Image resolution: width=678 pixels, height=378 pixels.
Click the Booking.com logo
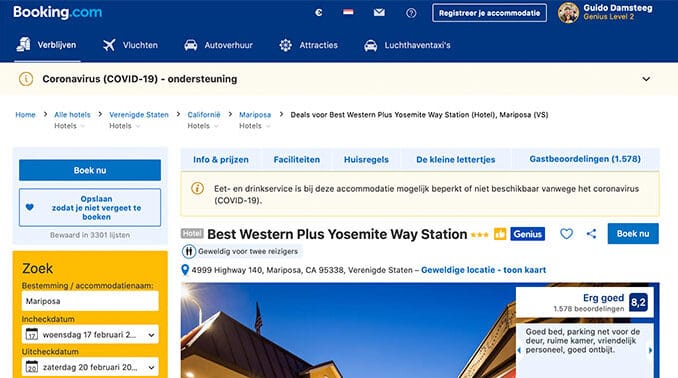(x=58, y=12)
